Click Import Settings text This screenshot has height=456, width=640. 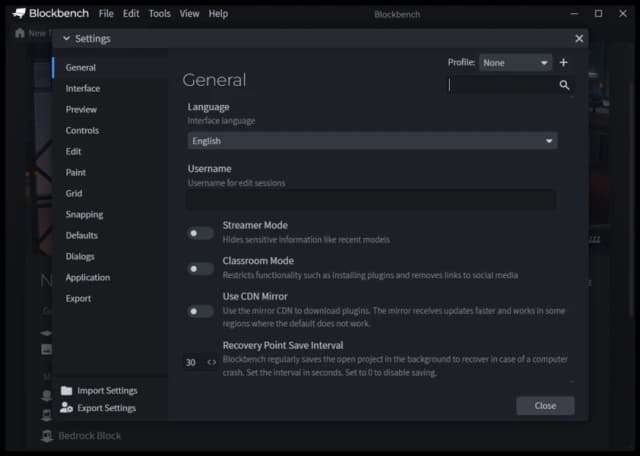tap(107, 391)
